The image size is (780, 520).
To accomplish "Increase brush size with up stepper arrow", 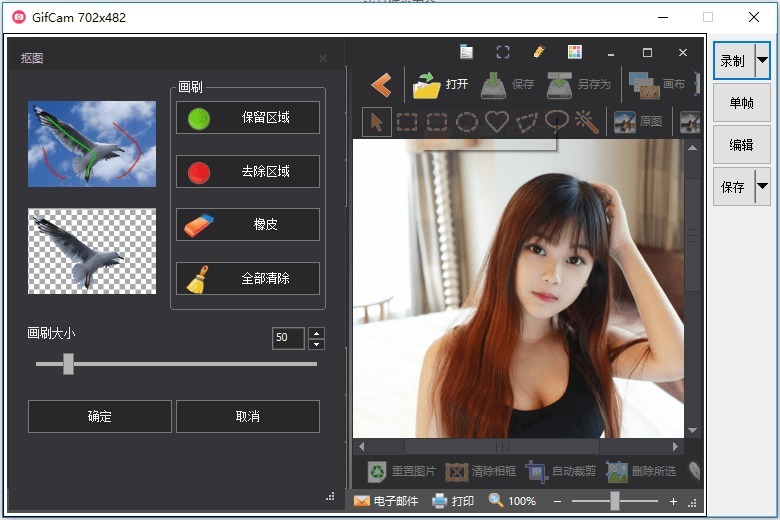I will [316, 333].
